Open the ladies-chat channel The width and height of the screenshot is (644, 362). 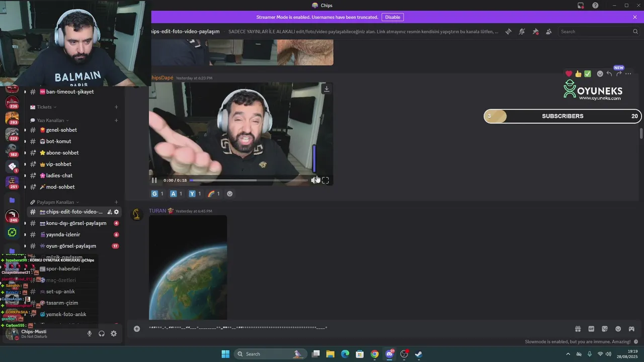click(x=74, y=175)
